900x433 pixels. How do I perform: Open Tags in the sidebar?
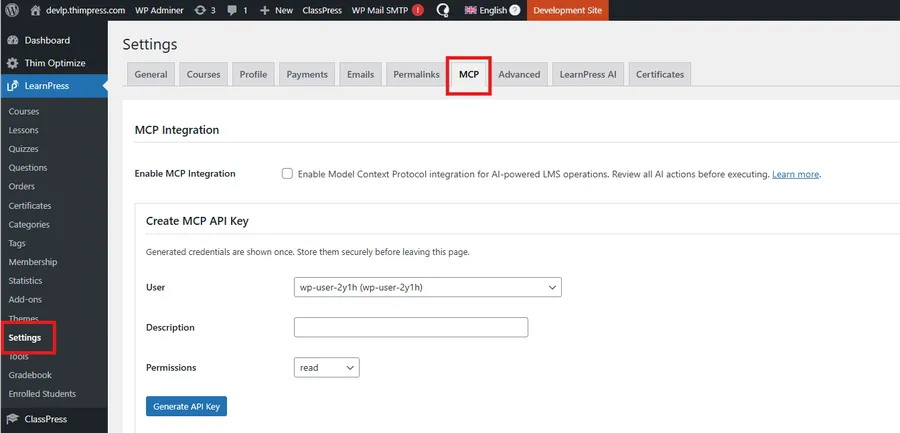point(17,243)
